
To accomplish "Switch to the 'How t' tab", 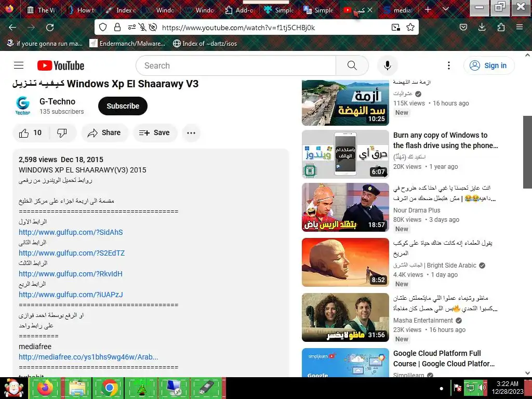I will (82, 10).
